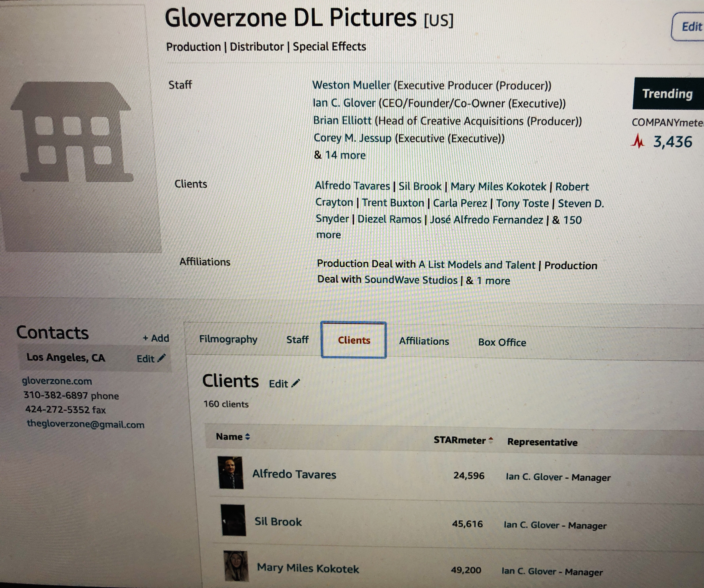Sort clients by Name arrows

pos(247,437)
